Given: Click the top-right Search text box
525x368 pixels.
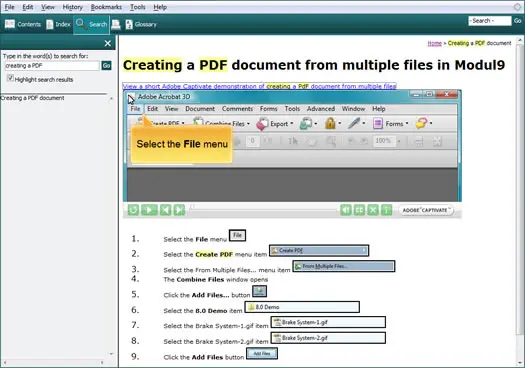Looking at the screenshot, I should tap(490, 21).
